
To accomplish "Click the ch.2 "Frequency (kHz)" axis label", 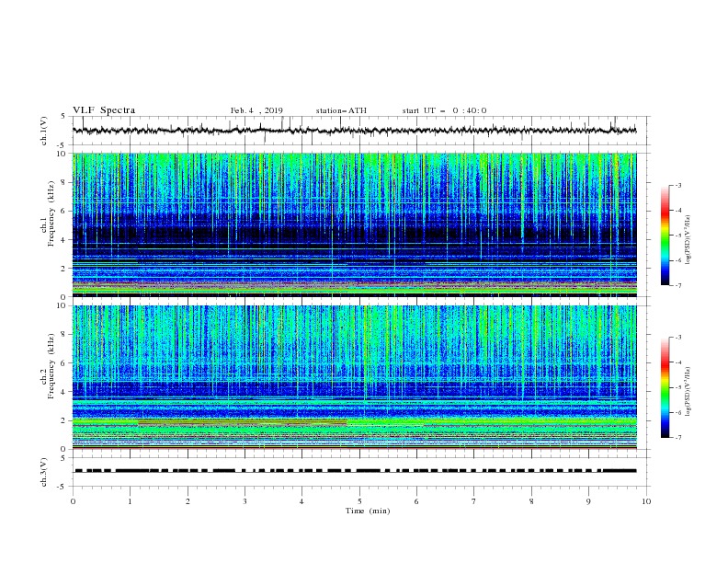I will point(51,366).
